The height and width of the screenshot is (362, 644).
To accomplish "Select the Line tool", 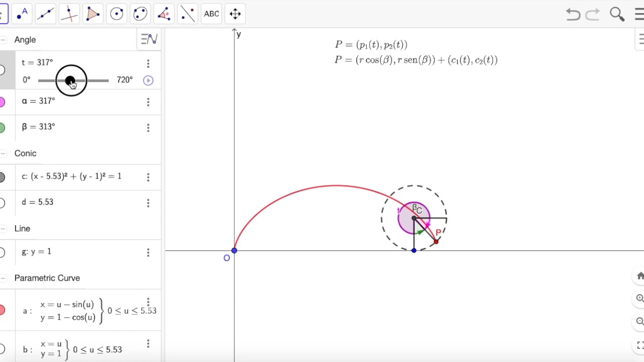I will click(45, 14).
